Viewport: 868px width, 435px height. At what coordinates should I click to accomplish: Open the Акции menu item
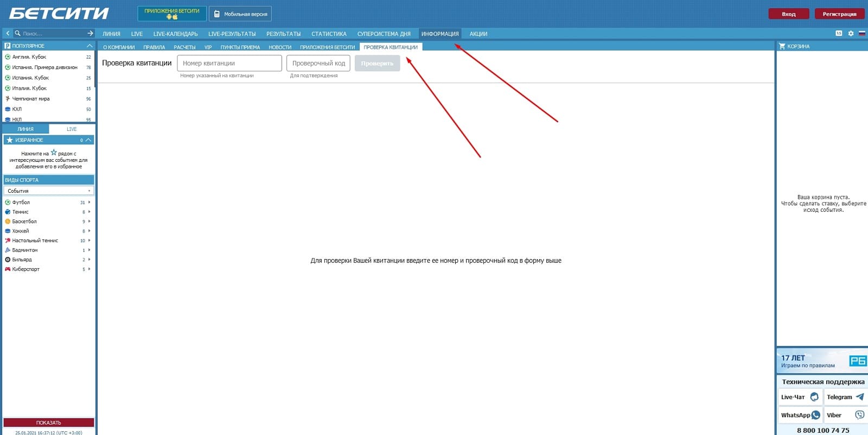[478, 34]
